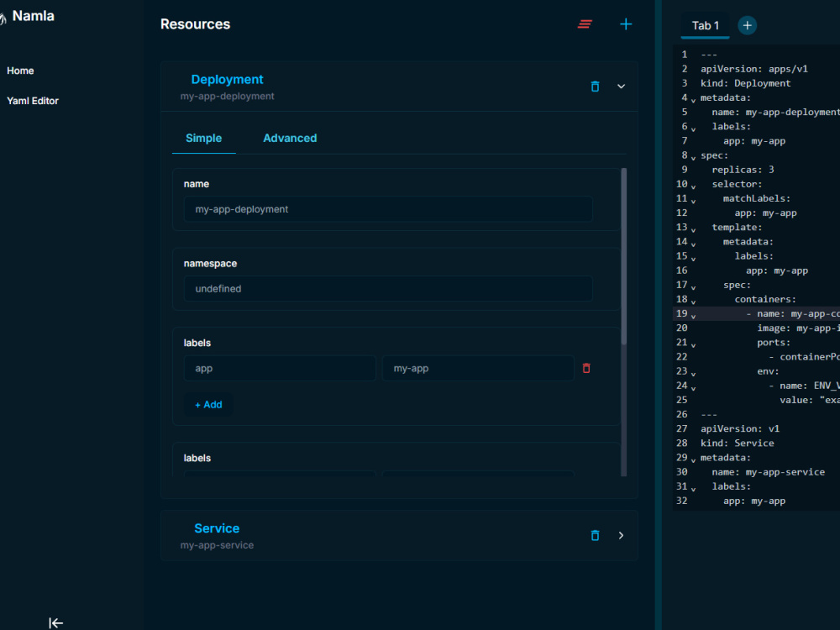Fold selector block at line 10
The width and height of the screenshot is (840, 630).
[x=693, y=186]
